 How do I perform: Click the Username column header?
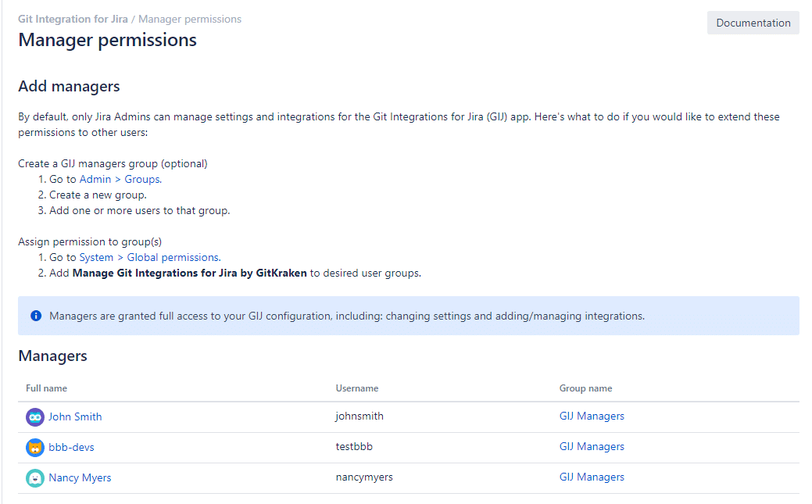tap(357, 388)
